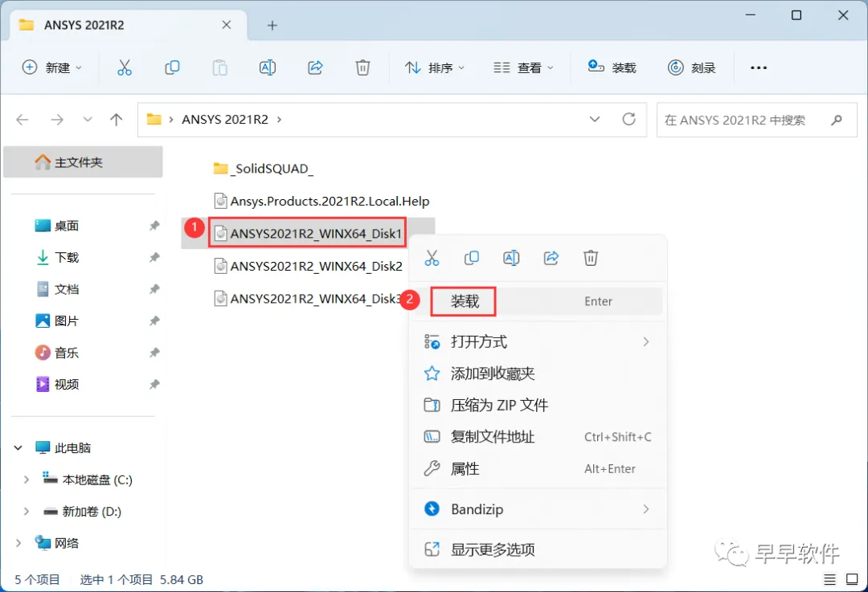Click the Copy icon in the context menu

[472, 258]
